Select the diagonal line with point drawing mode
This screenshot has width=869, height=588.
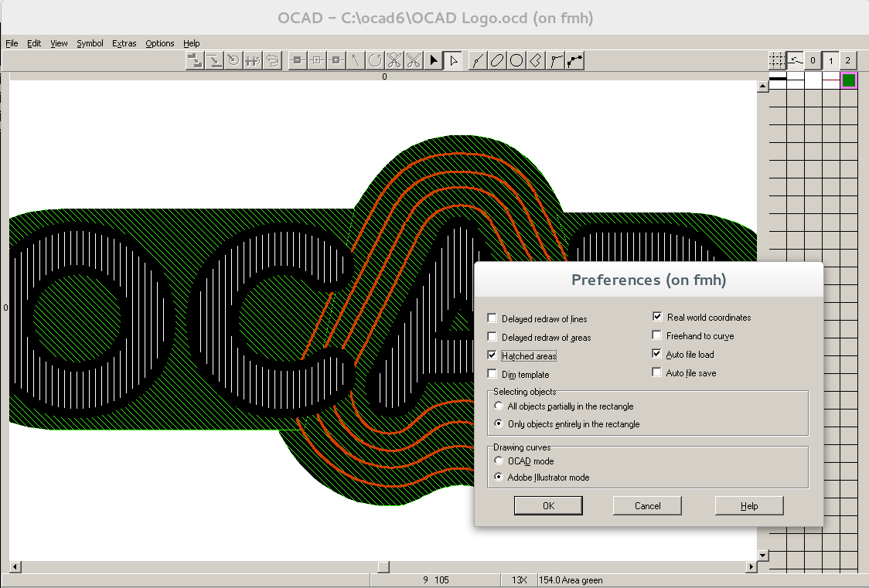click(477, 60)
